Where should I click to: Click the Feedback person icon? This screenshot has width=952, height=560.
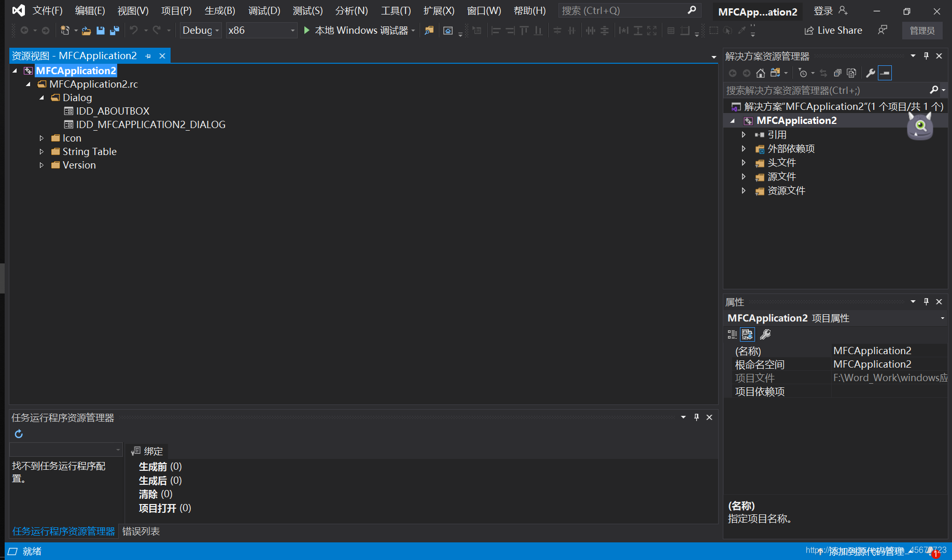882,30
